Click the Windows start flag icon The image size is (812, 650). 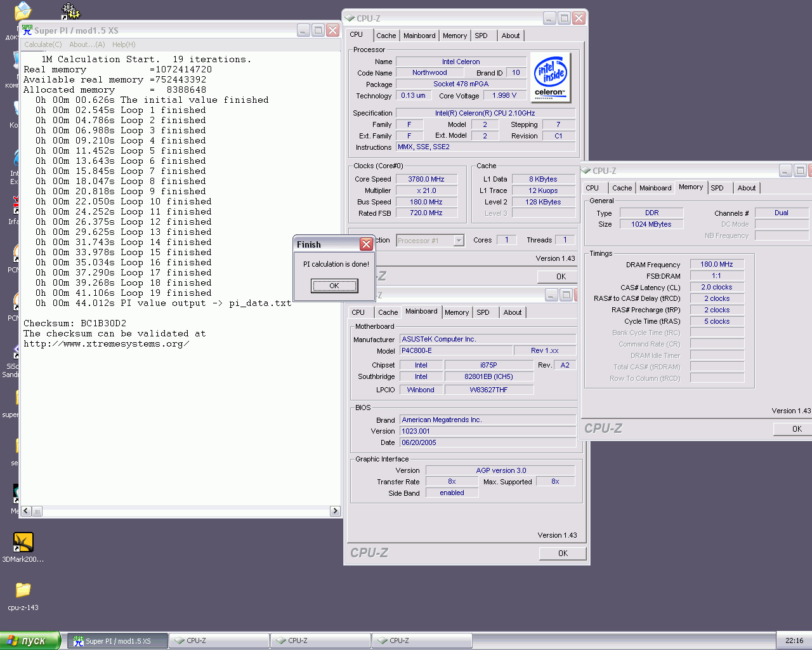[12, 640]
